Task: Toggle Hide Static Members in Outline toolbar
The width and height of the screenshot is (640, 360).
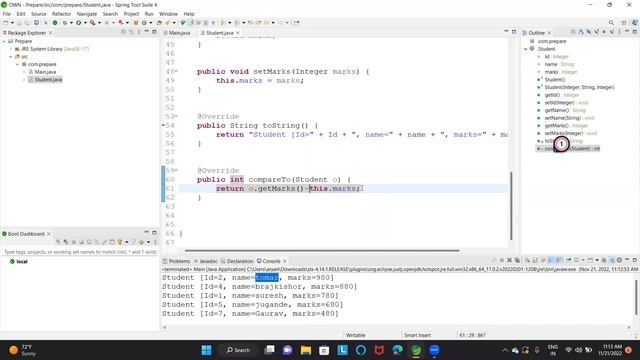Action: (596, 32)
